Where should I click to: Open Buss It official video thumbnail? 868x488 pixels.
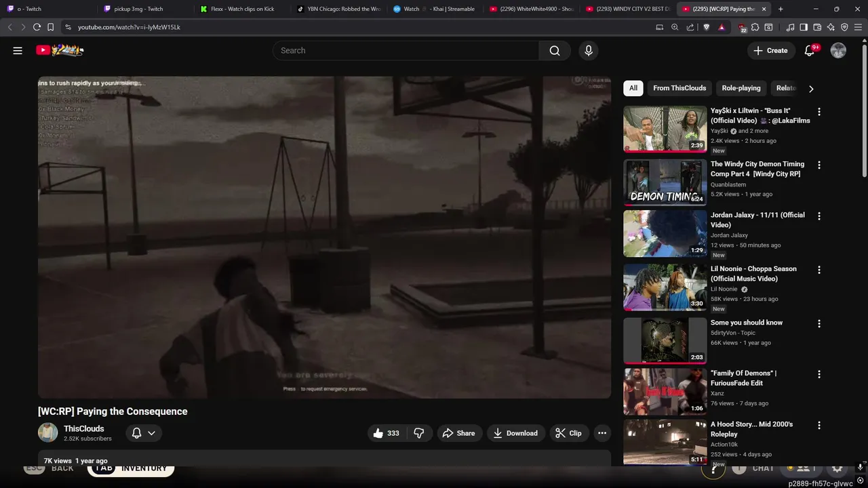tap(665, 129)
